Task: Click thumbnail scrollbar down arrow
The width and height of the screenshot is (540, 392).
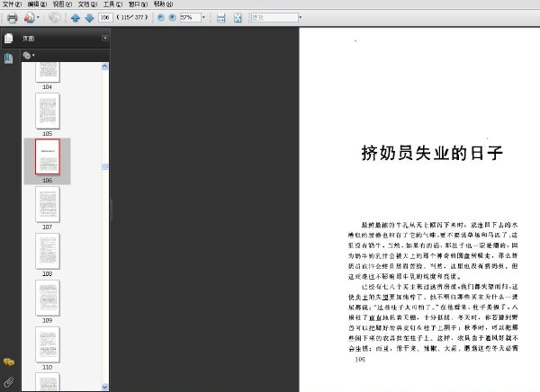Action: point(105,387)
